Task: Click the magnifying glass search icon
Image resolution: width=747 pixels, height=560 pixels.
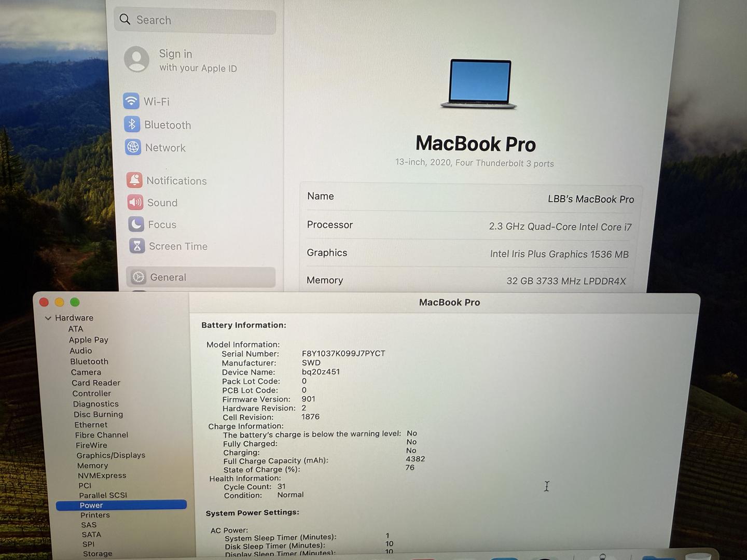Action: (125, 19)
